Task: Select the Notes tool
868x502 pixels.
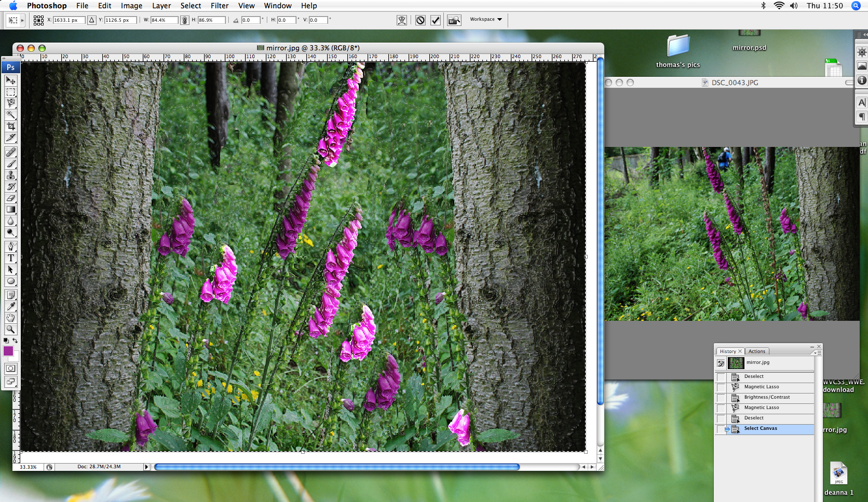Action: [10, 295]
